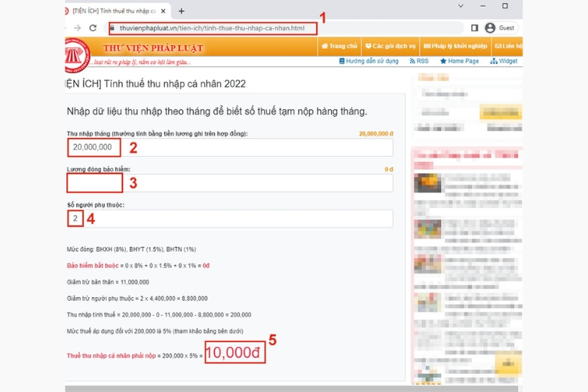The height and width of the screenshot is (392, 588).
Task: Click the Thư Viện Pháp Luật logo
Action: tap(78, 51)
